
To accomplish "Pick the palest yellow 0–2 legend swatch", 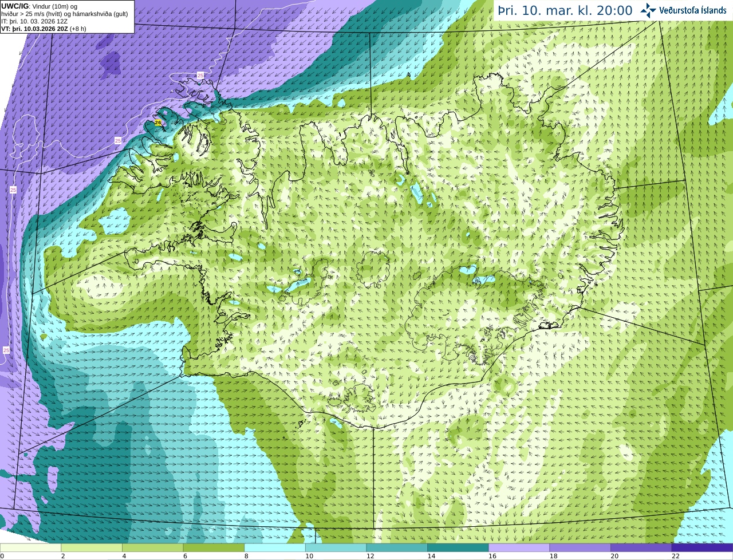I will coord(30,547).
